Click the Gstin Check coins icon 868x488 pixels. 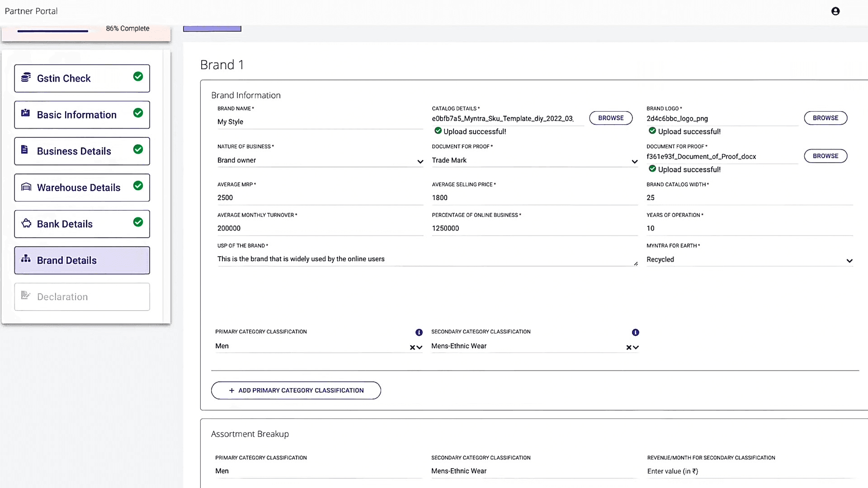(x=26, y=78)
